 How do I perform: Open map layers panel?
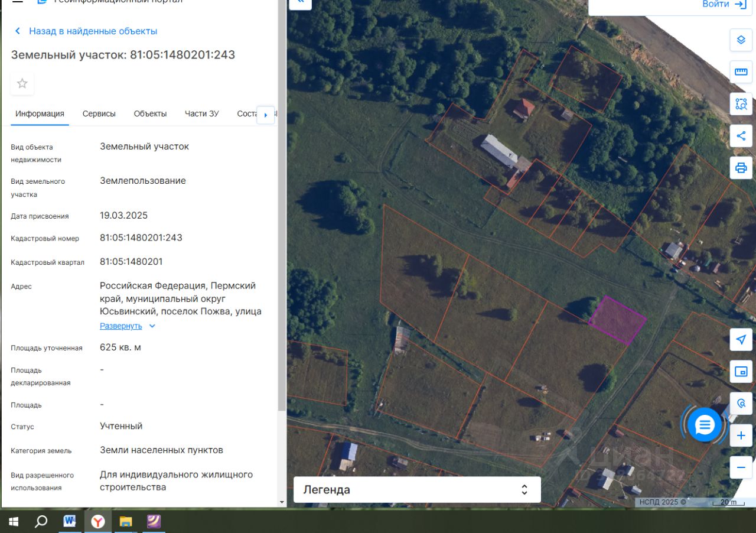tap(741, 40)
